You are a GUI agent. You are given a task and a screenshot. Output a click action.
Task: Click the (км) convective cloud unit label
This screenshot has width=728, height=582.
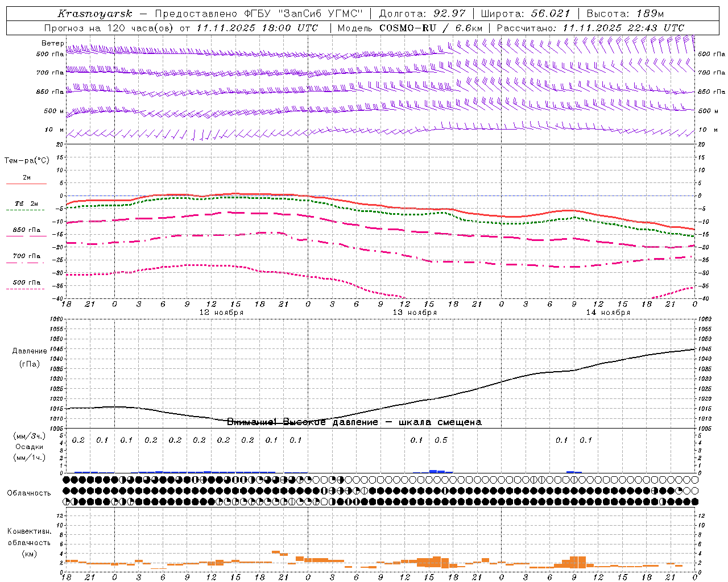click(x=29, y=553)
